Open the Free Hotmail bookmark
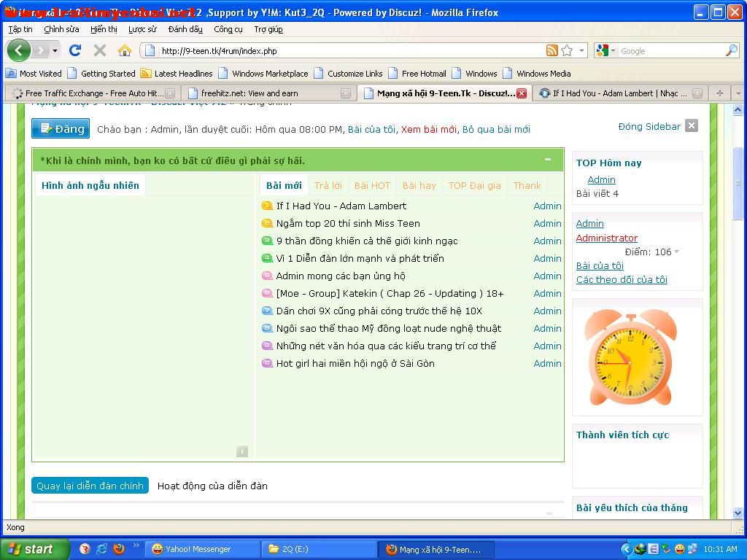This screenshot has height=560, width=747. pyautogui.click(x=417, y=74)
